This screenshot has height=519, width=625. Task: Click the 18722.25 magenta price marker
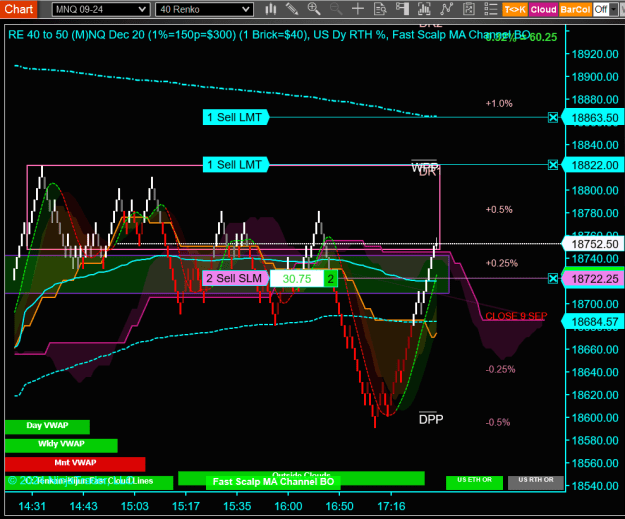[593, 279]
